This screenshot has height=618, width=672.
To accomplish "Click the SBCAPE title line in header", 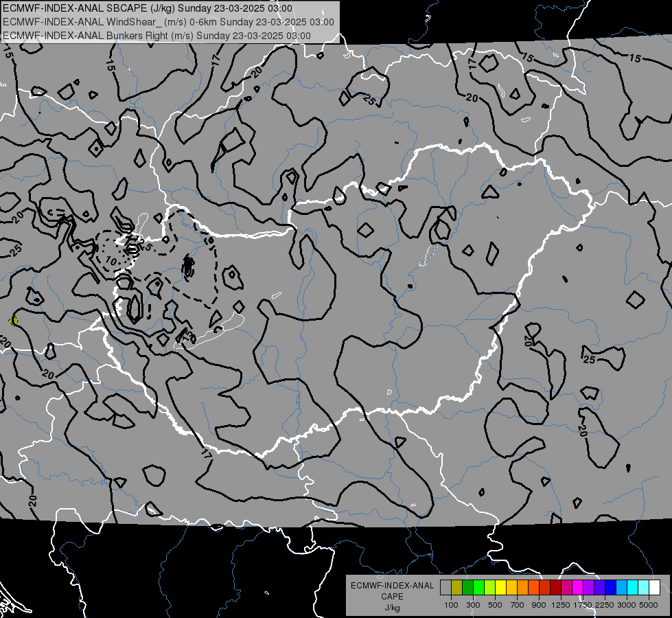I will [x=148, y=8].
